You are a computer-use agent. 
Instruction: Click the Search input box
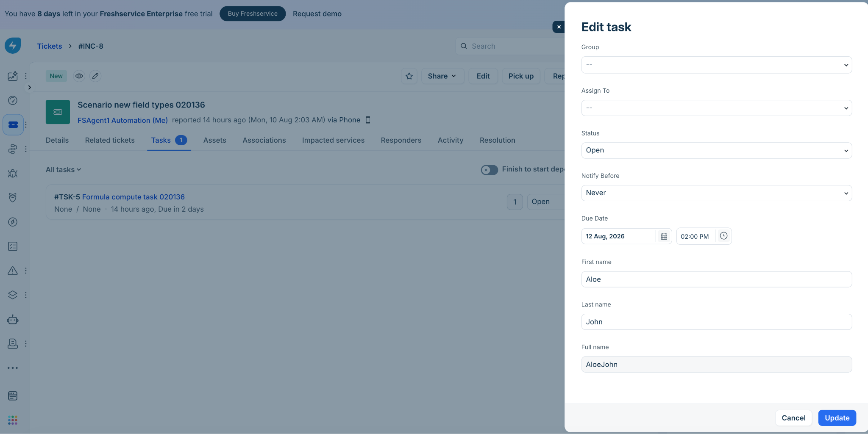[x=511, y=46]
